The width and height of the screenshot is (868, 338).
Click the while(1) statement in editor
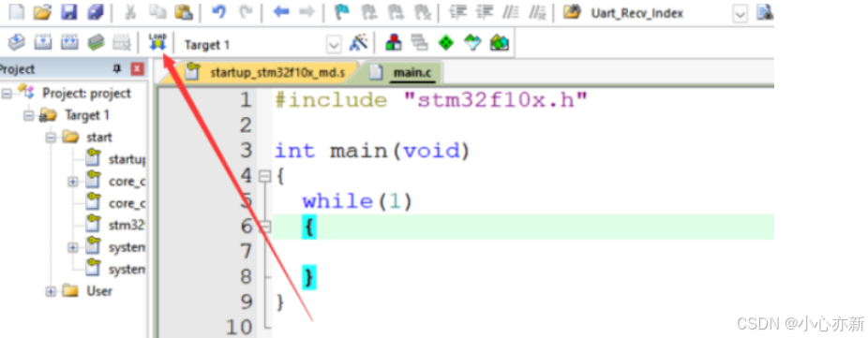(x=358, y=201)
